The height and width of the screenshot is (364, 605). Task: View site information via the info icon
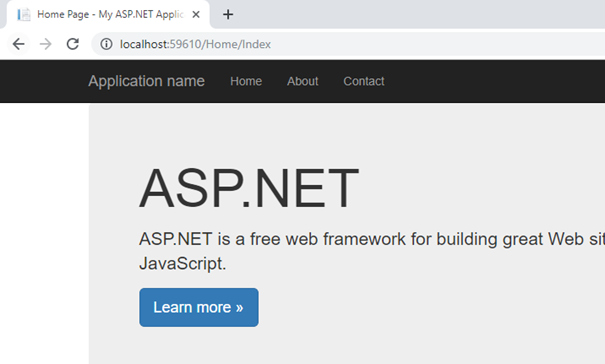point(106,44)
